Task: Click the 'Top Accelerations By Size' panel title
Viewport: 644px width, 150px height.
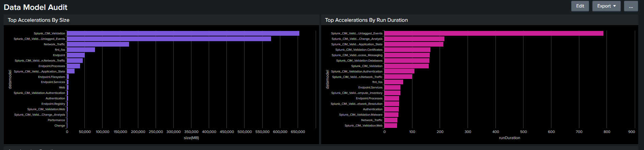Action: (x=38, y=20)
